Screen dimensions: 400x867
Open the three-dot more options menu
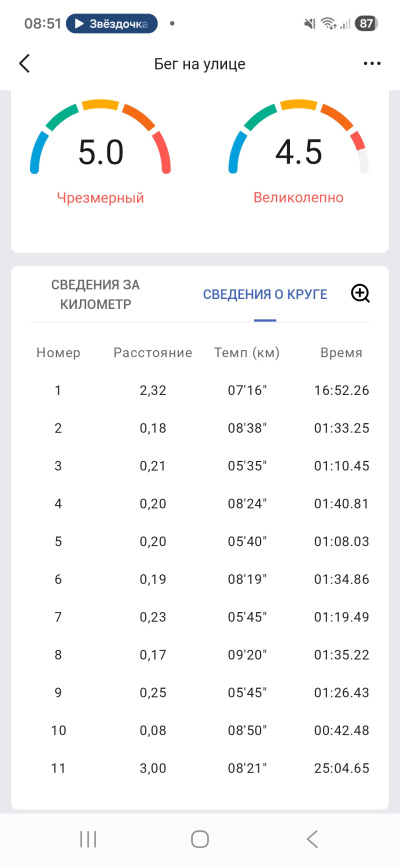(x=372, y=64)
